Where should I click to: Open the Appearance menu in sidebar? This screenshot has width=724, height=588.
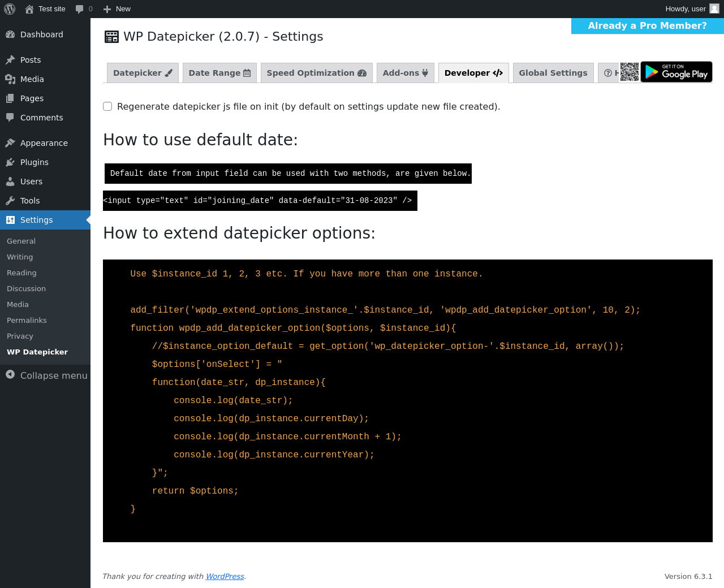(44, 143)
